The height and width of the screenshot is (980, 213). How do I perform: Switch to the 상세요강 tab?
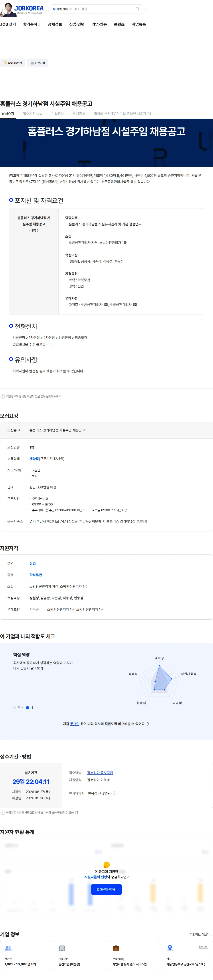(8, 114)
